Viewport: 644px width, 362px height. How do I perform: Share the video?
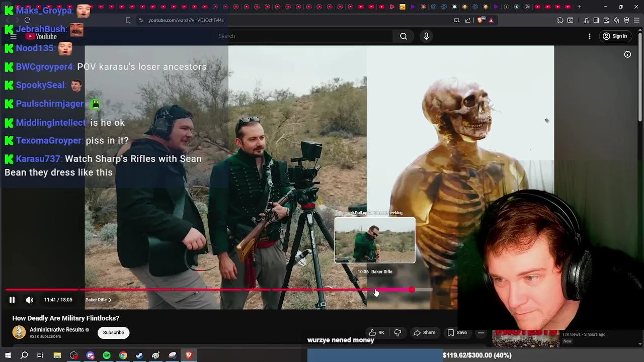click(424, 332)
